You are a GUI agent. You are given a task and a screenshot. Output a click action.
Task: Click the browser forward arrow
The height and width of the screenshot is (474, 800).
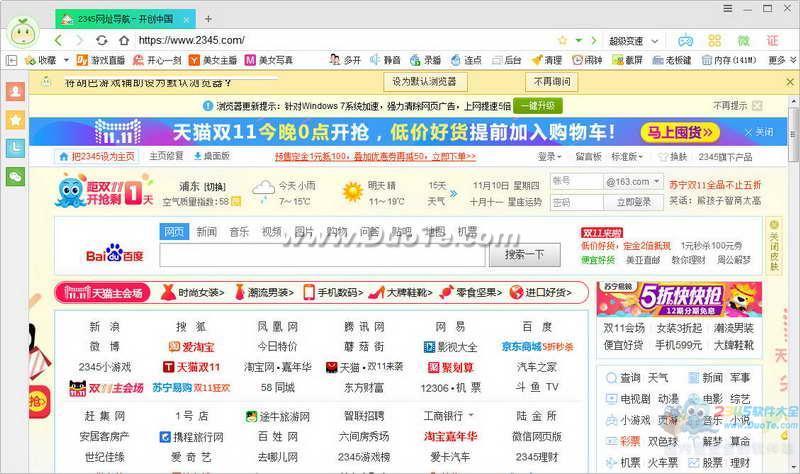[x=79, y=40]
